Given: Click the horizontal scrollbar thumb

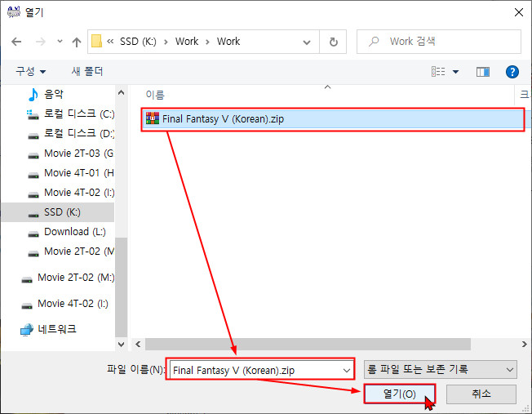Looking at the screenshot, I should tap(308, 344).
